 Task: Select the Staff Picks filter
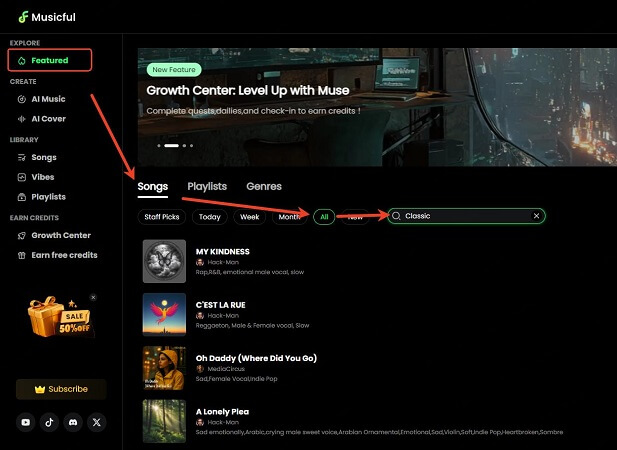161,216
